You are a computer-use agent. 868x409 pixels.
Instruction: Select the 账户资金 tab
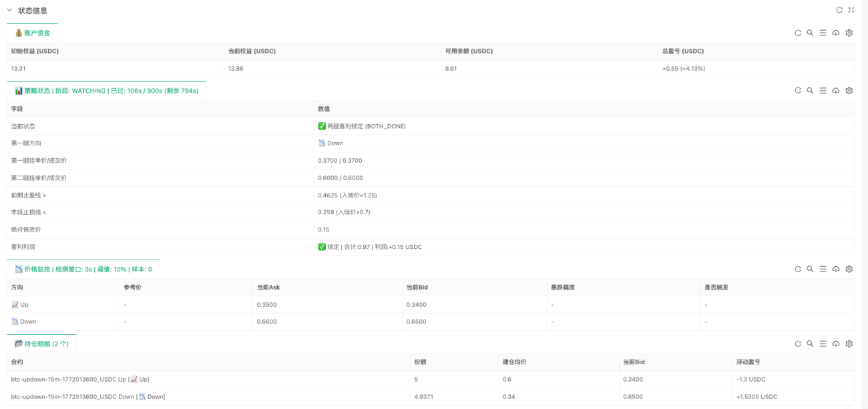[x=33, y=33]
